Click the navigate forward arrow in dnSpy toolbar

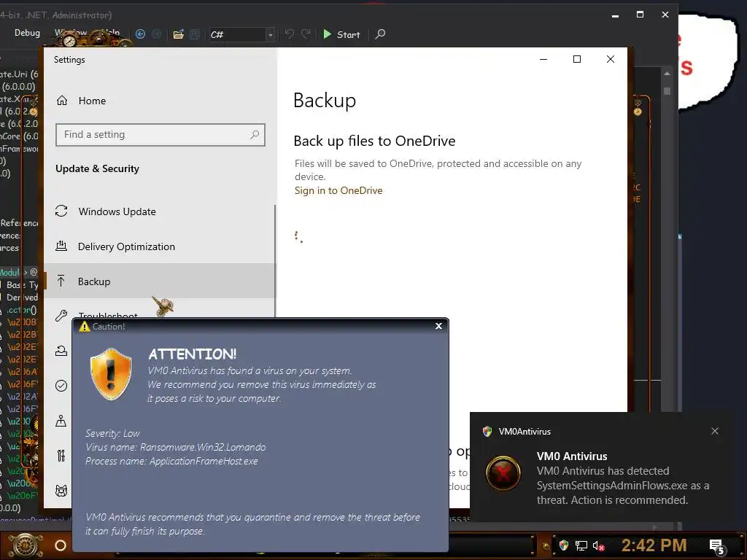(x=156, y=34)
